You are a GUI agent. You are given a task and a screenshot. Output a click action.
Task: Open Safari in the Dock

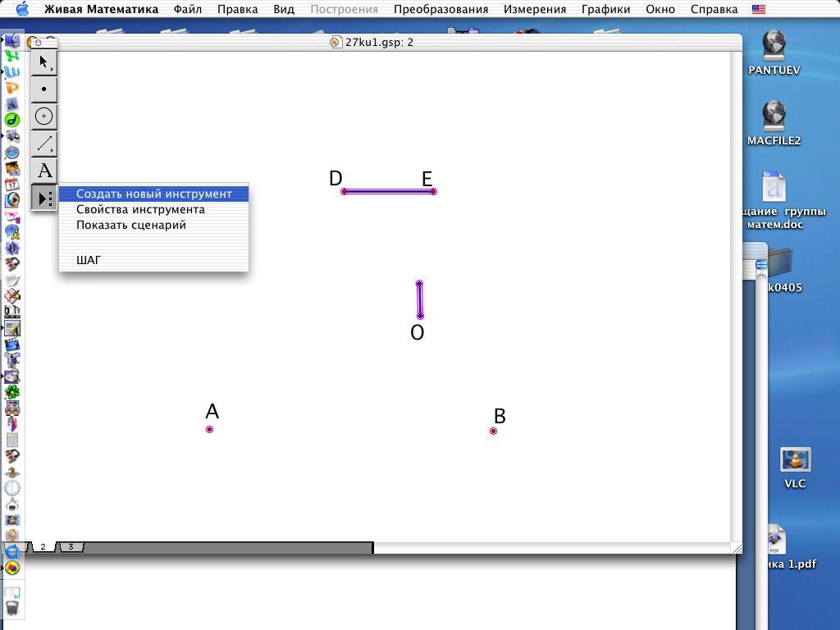coord(11,153)
